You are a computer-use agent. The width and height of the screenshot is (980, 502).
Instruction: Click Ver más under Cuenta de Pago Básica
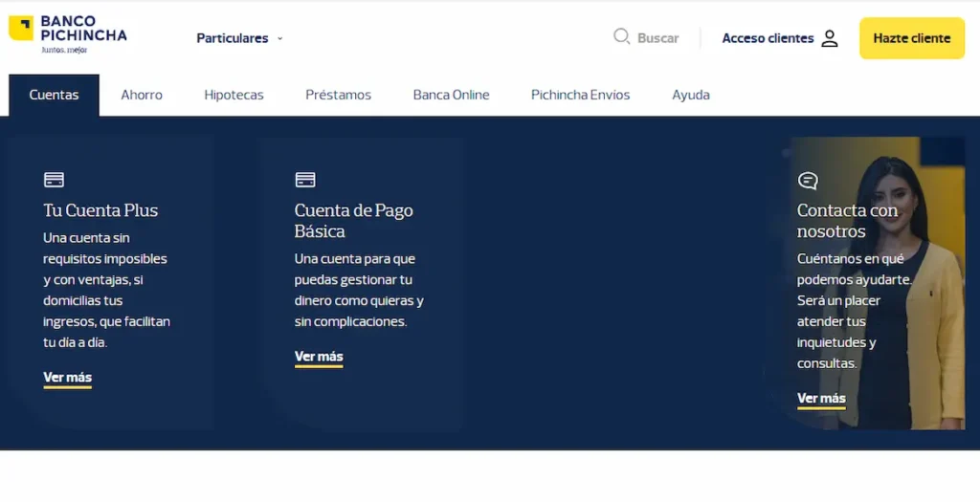pos(319,358)
